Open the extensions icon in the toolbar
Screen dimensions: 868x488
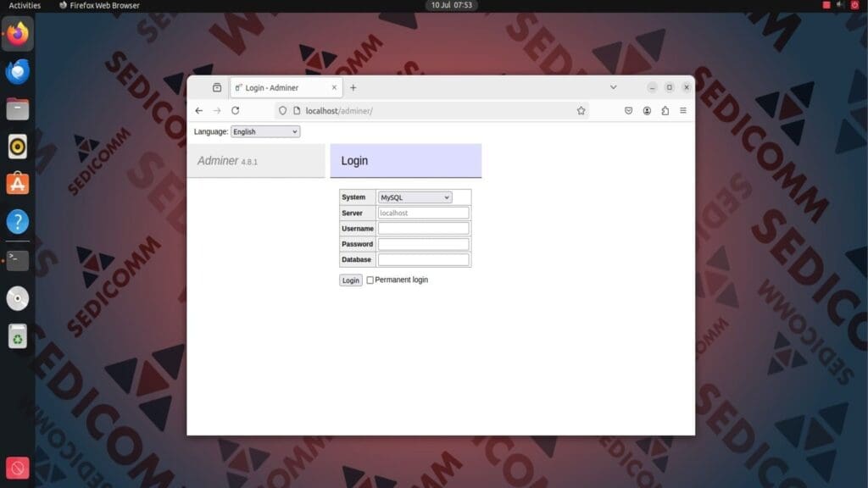665,110
